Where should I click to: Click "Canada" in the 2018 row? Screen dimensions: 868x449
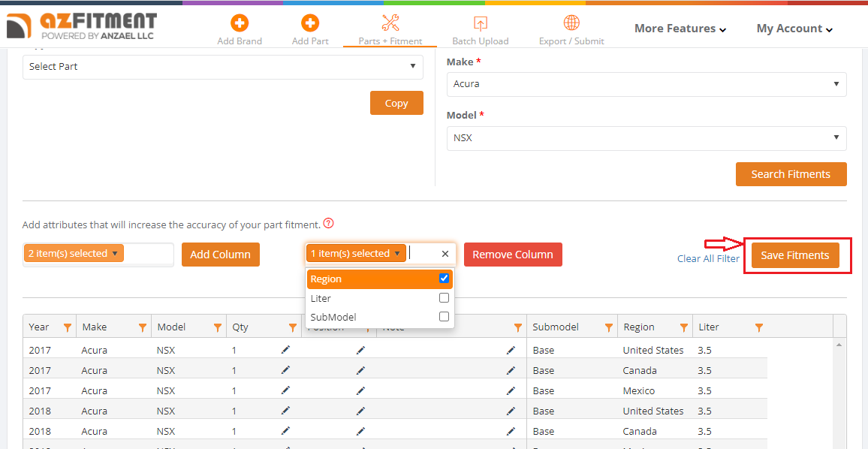(x=640, y=431)
